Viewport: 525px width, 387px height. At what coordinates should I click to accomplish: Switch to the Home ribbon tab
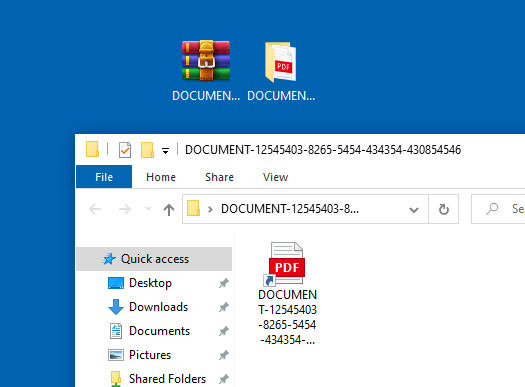pos(161,177)
